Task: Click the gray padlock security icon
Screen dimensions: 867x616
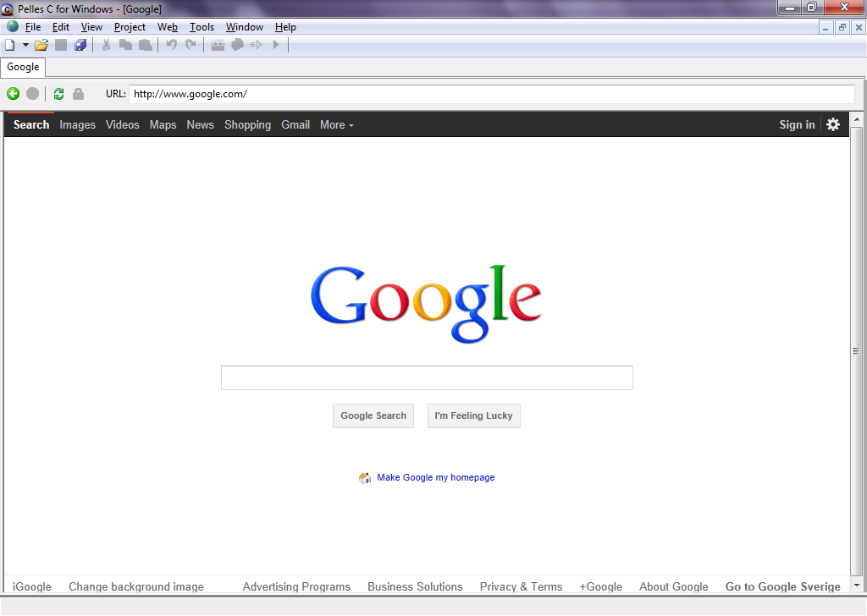Action: [79, 94]
